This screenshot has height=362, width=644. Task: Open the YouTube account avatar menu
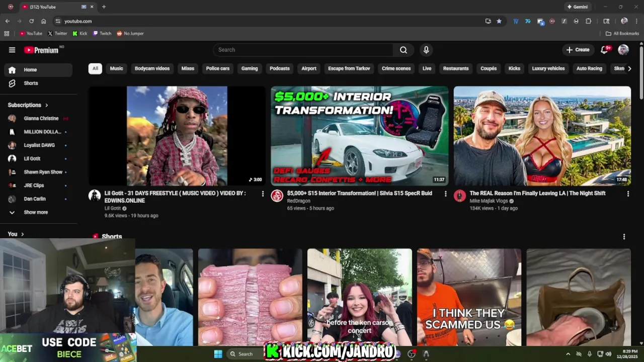coord(623,50)
